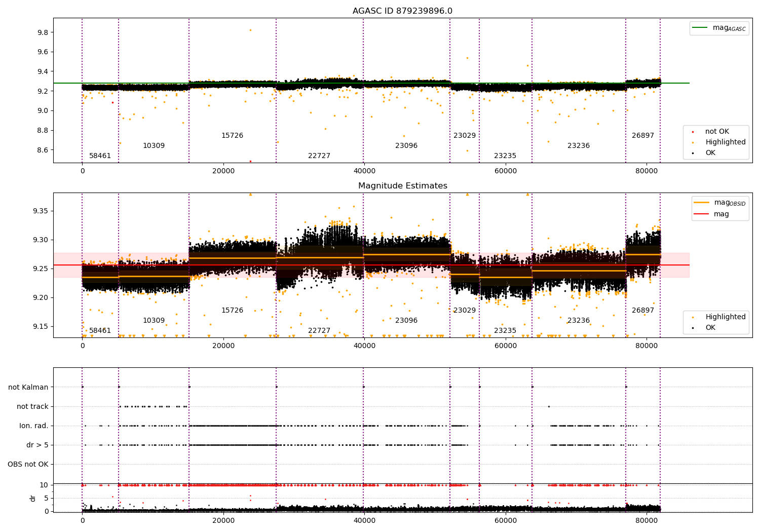Click obsid label 26897 in Magnitude Estimates plot

[x=643, y=310]
